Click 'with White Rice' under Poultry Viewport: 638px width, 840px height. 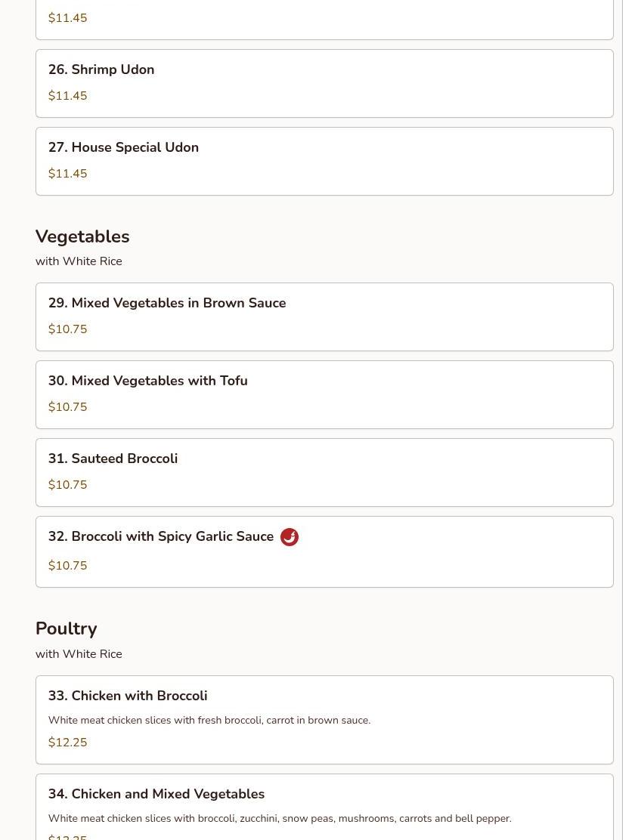point(79,654)
